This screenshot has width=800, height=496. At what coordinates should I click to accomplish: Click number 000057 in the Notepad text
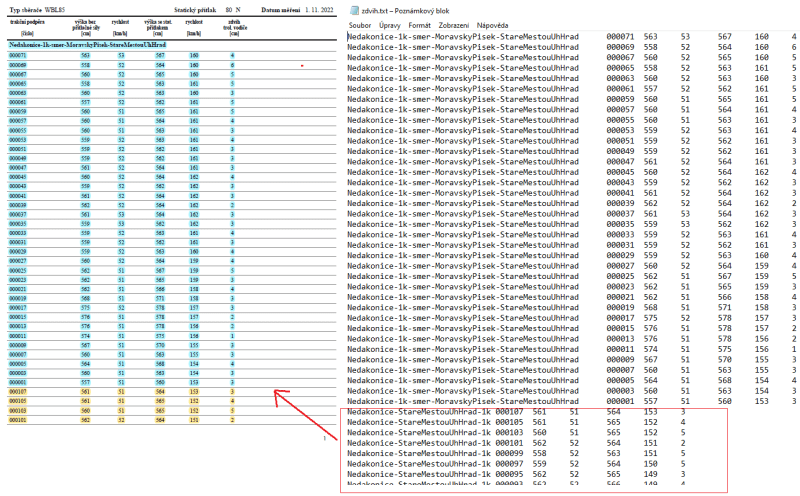pos(620,110)
